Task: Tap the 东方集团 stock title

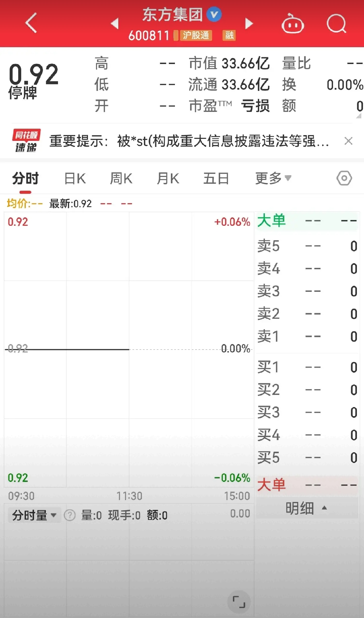Action: (x=172, y=14)
